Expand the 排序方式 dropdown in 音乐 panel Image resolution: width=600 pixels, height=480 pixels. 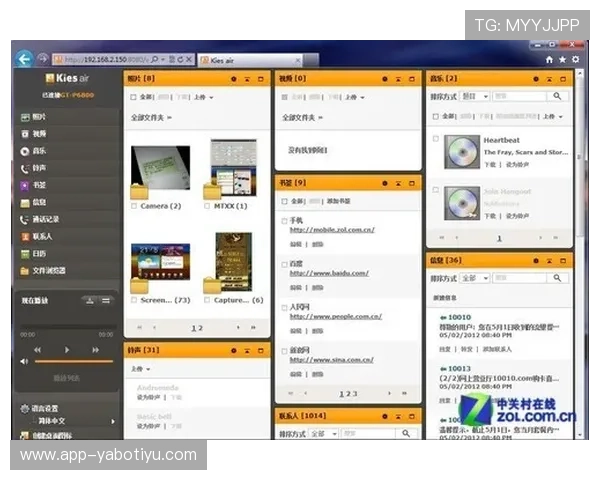[475, 97]
